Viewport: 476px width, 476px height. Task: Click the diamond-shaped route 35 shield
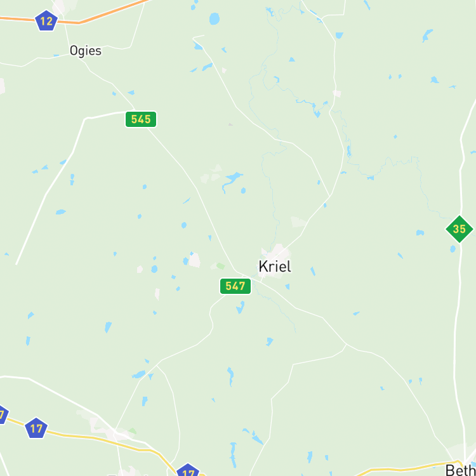coord(459,229)
